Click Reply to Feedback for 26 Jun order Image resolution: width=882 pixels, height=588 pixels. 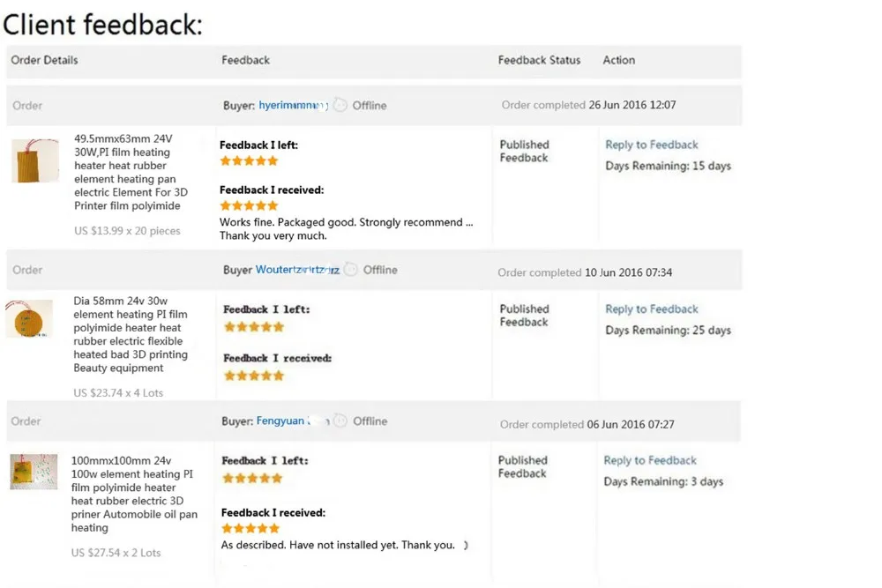tap(651, 145)
